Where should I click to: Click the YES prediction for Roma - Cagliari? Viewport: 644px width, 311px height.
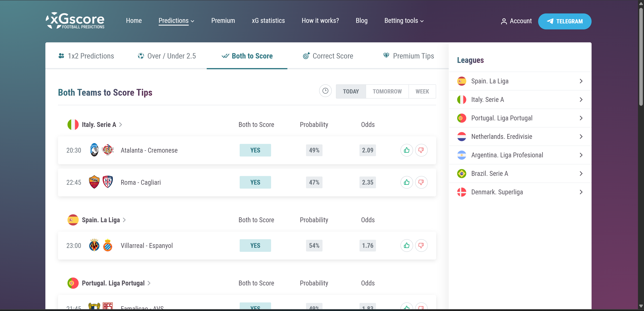(x=255, y=182)
